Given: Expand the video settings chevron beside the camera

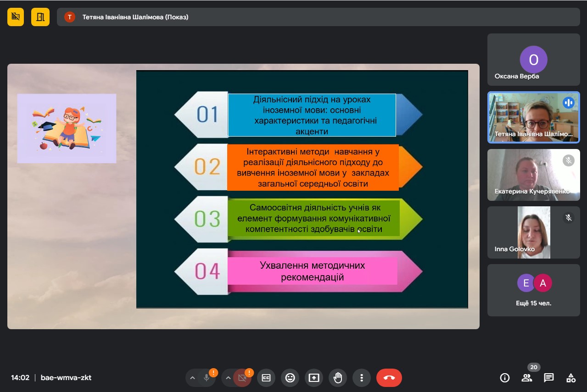Looking at the screenshot, I should (228, 378).
